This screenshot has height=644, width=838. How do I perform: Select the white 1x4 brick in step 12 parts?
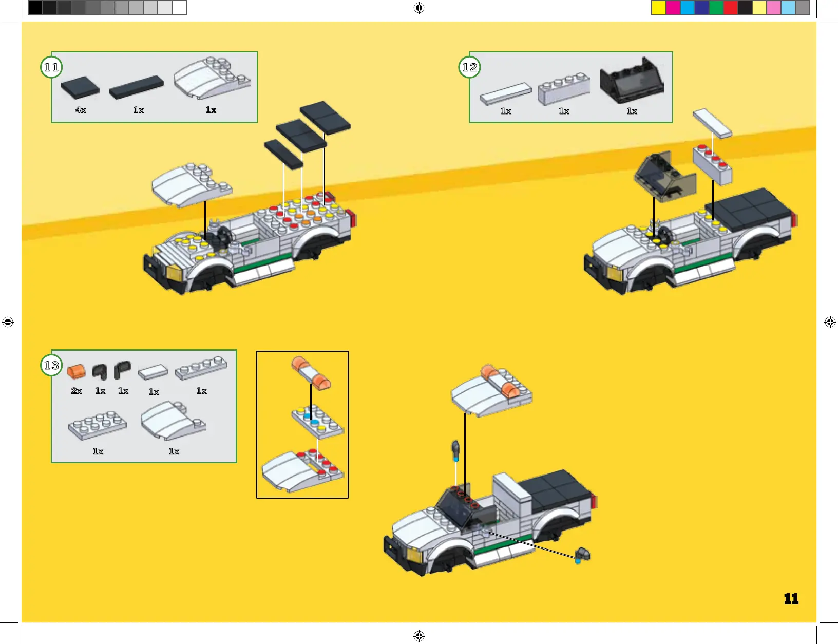tap(563, 89)
